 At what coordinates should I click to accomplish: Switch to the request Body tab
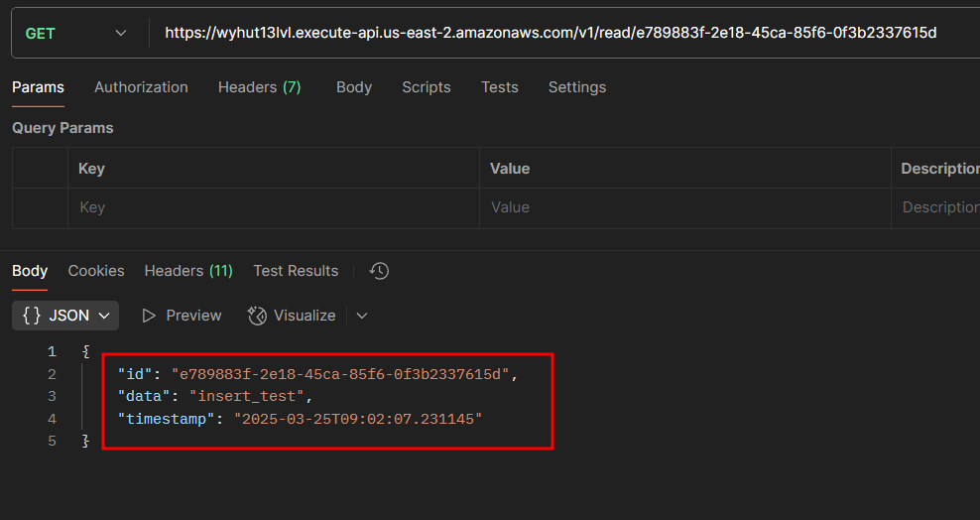354,87
